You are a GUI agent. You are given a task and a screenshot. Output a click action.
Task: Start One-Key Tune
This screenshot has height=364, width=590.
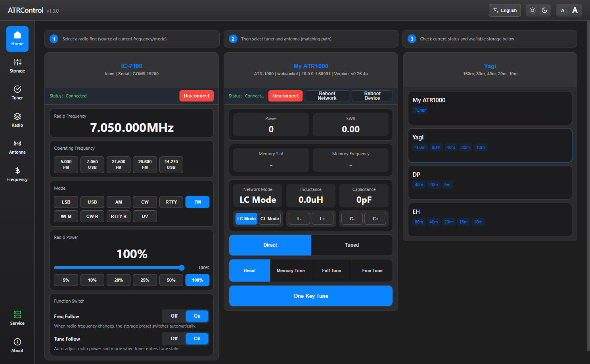click(311, 296)
